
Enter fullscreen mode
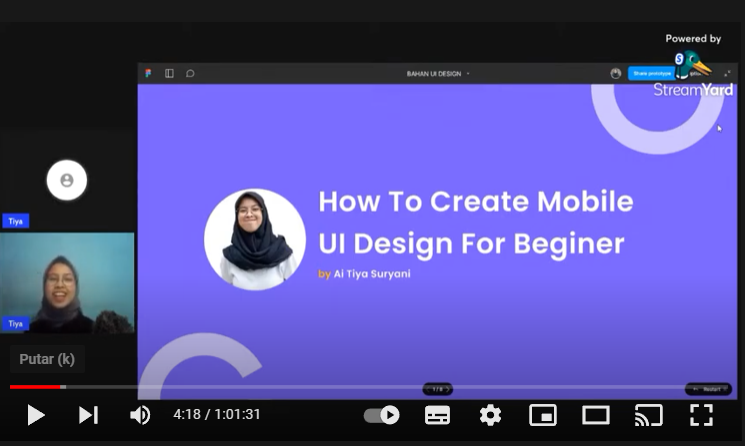point(701,415)
